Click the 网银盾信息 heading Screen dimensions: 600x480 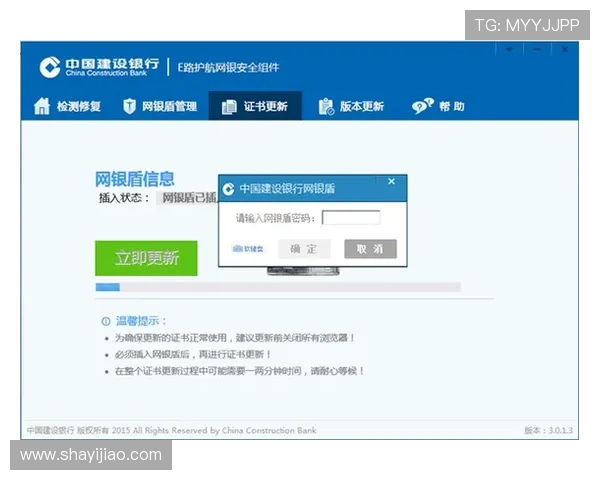(x=135, y=179)
